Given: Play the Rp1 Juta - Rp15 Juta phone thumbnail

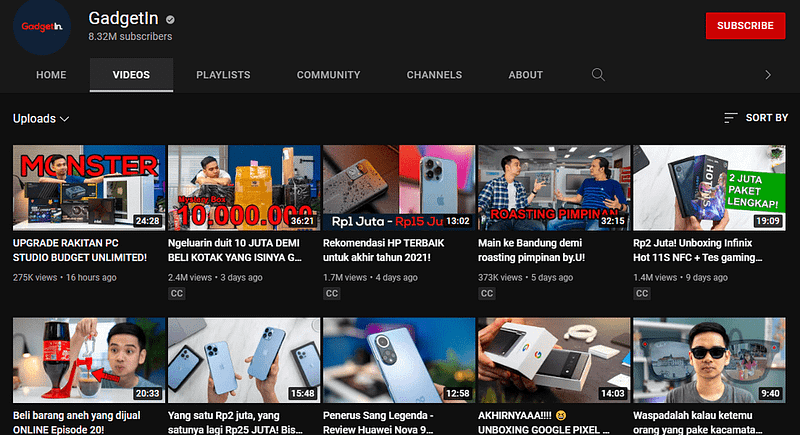Looking at the screenshot, I should click(399, 188).
